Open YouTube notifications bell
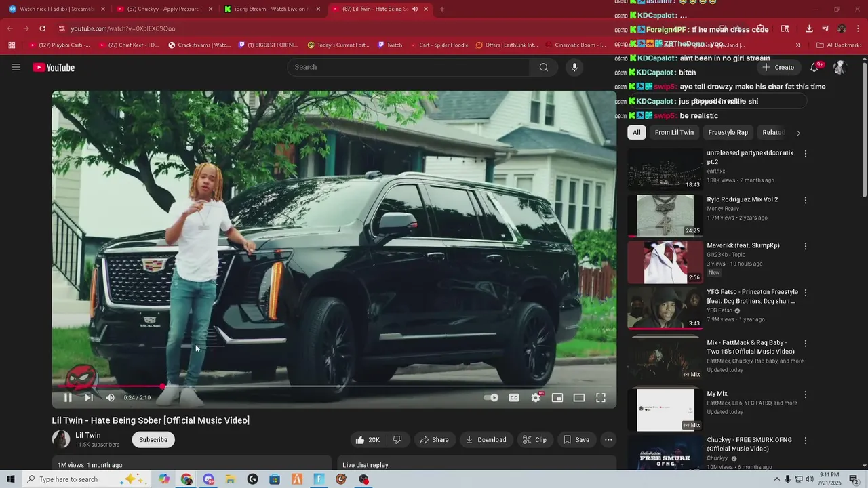Image resolution: width=868 pixels, height=488 pixels. (815, 67)
